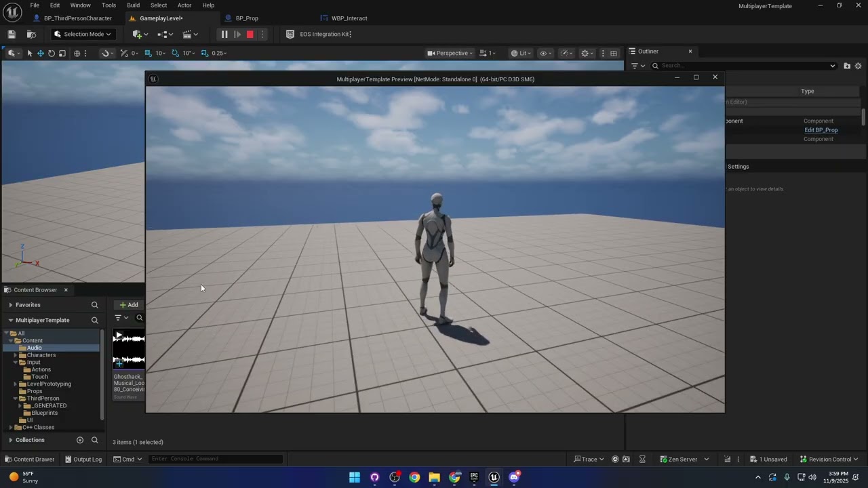Save the current level using the disk icon
Screen dimensions: 868x488
(12, 34)
